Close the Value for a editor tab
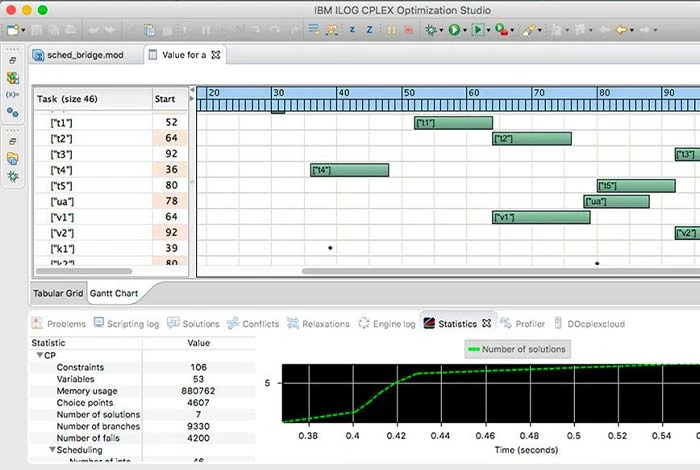Screen dimensions: 700x470 pyautogui.click(x=215, y=54)
